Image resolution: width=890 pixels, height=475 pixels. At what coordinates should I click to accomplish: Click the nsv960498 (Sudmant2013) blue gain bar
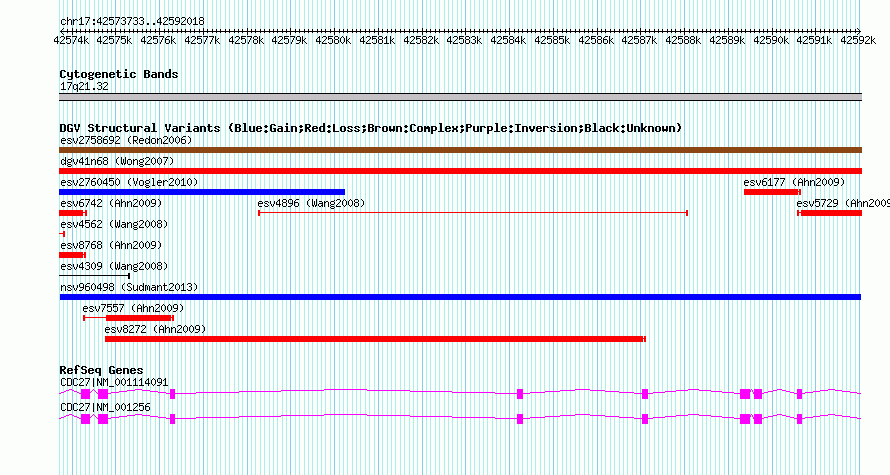[x=460, y=297]
